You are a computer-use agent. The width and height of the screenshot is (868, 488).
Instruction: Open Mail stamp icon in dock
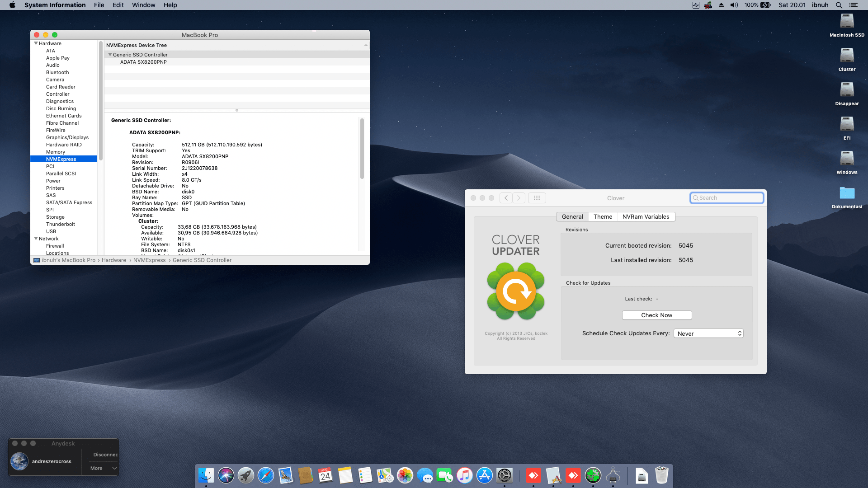click(x=286, y=475)
